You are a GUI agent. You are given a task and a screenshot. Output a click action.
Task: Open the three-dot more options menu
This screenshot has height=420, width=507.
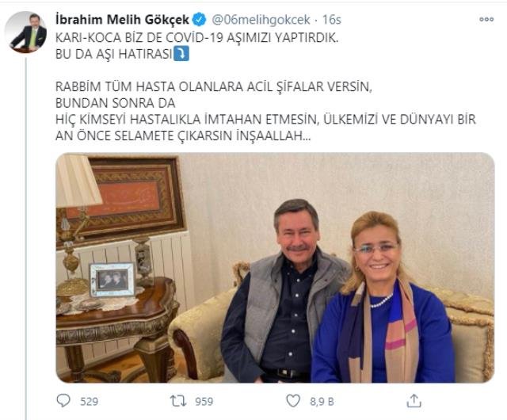pos(486,19)
